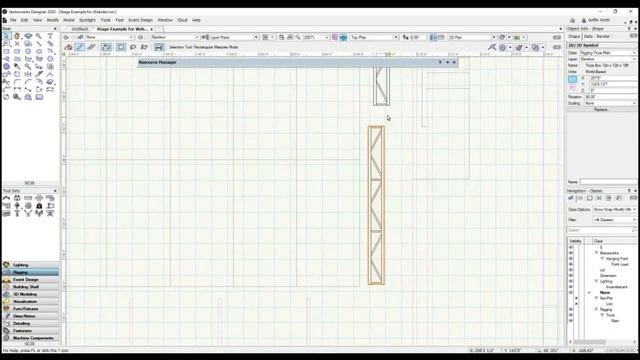Open the 3D Modeling tool set
This screenshot has width=640, height=360.
pos(30,294)
